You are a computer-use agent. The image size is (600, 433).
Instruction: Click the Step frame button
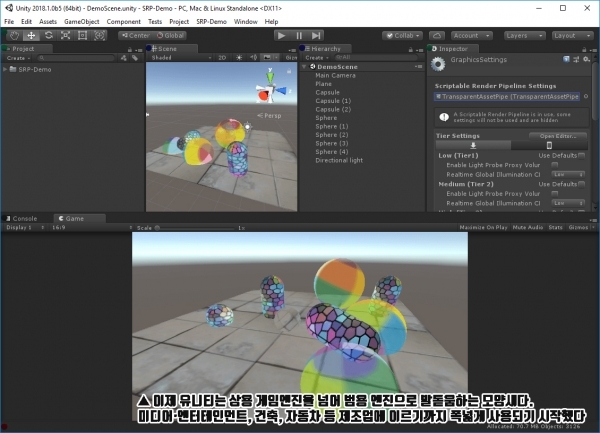(316, 36)
